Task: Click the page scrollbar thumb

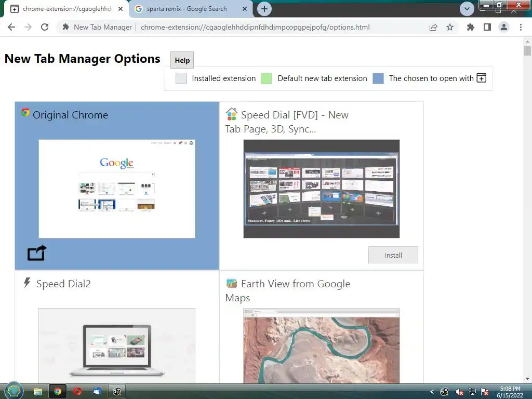Action: pos(527,50)
